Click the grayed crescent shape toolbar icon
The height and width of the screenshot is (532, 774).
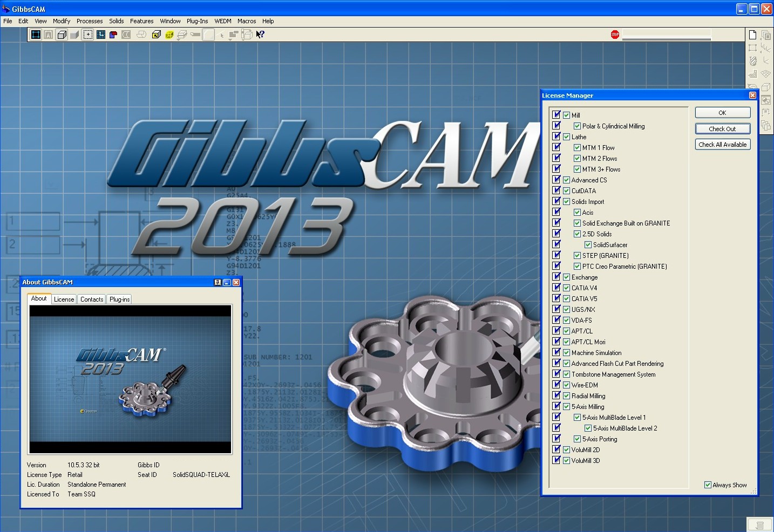[126, 35]
